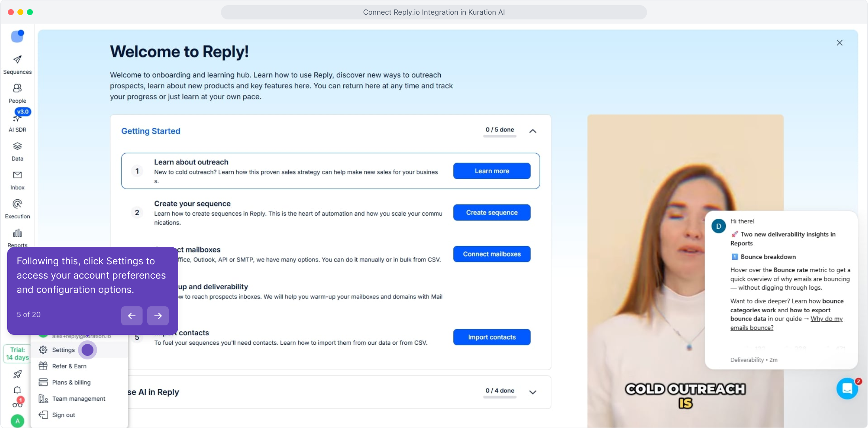Open Reports in the sidebar

[17, 238]
